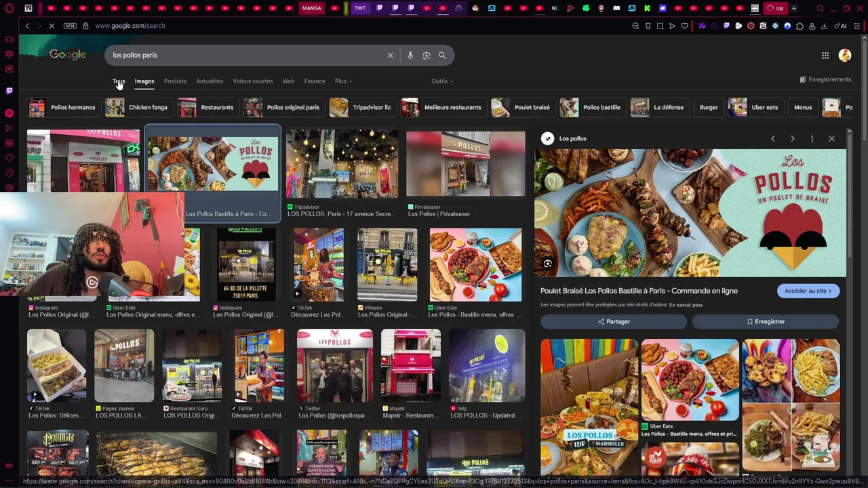
Task: Open the Twitch extension toolbar icon
Action: (726, 26)
